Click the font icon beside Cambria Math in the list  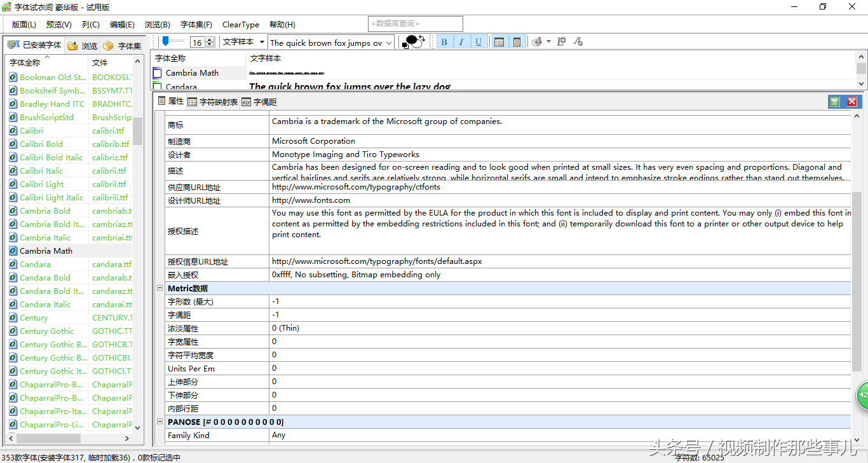click(x=13, y=251)
